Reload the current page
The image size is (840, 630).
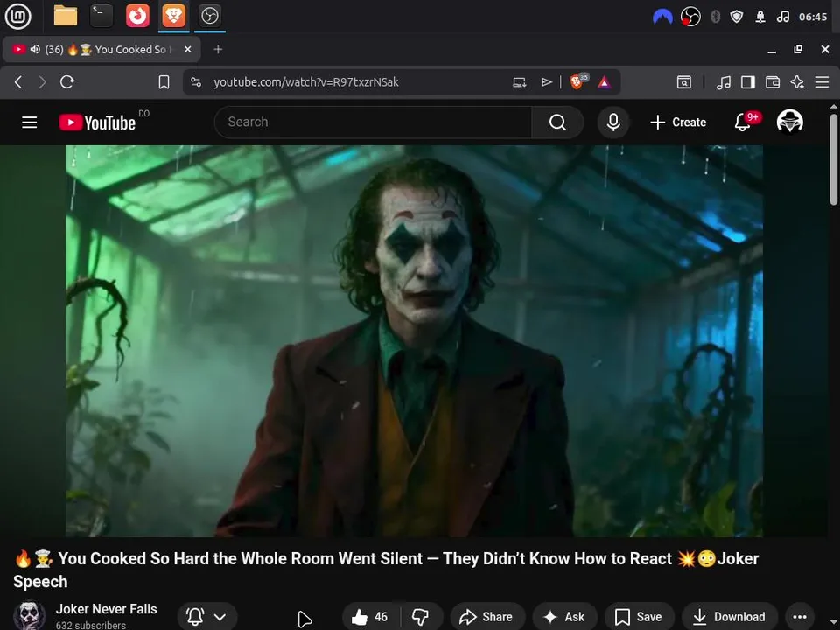pyautogui.click(x=67, y=82)
